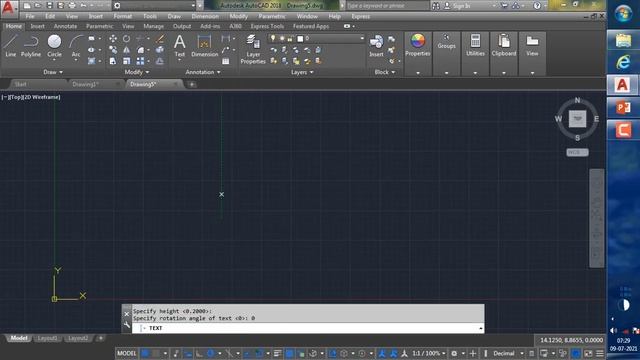Switch to the Annotate ribbon tab

coord(65,26)
